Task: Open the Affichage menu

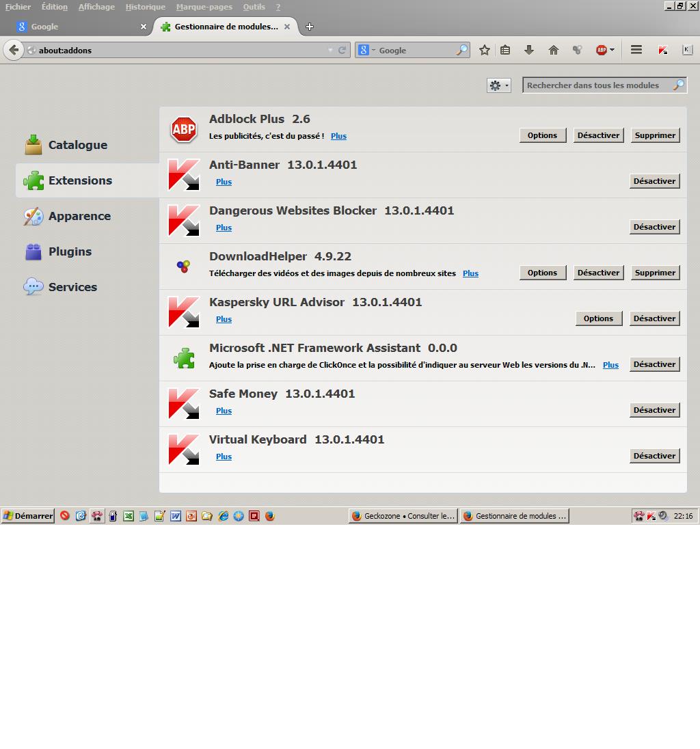Action: 96,7
